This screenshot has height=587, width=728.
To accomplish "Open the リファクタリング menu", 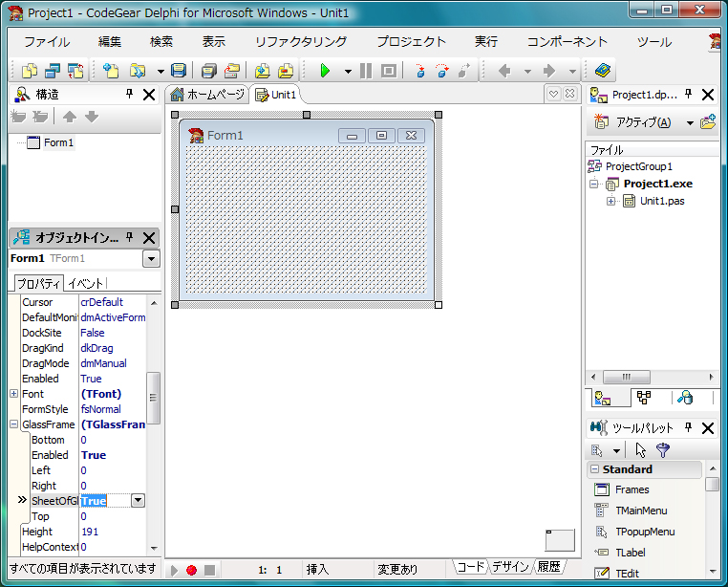I will click(x=301, y=42).
